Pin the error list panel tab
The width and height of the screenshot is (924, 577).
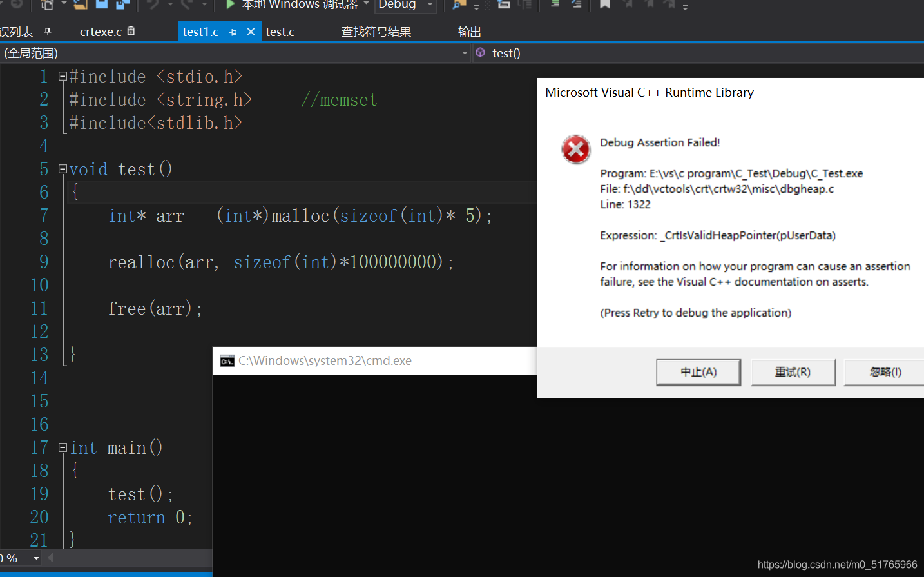[x=48, y=31]
